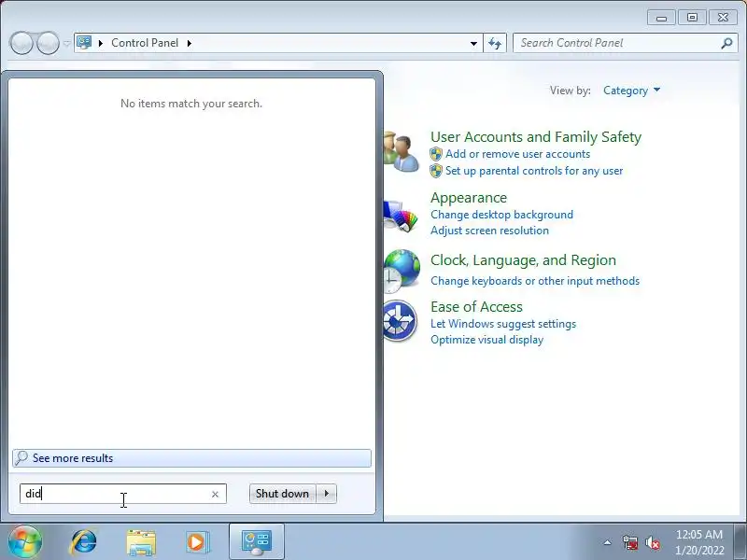The image size is (747, 560).
Task: Open the network status tray icon
Action: [629, 542]
